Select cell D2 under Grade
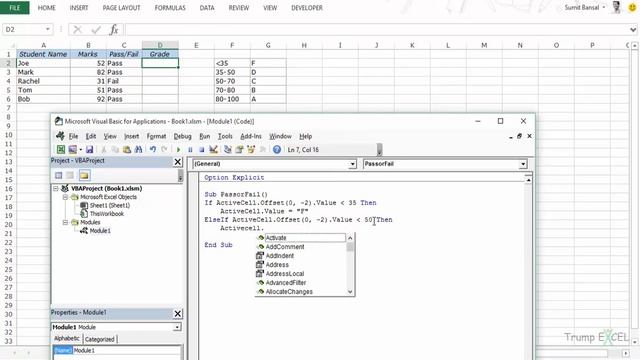Image resolution: width=640 pixels, height=360 pixels. click(x=160, y=63)
